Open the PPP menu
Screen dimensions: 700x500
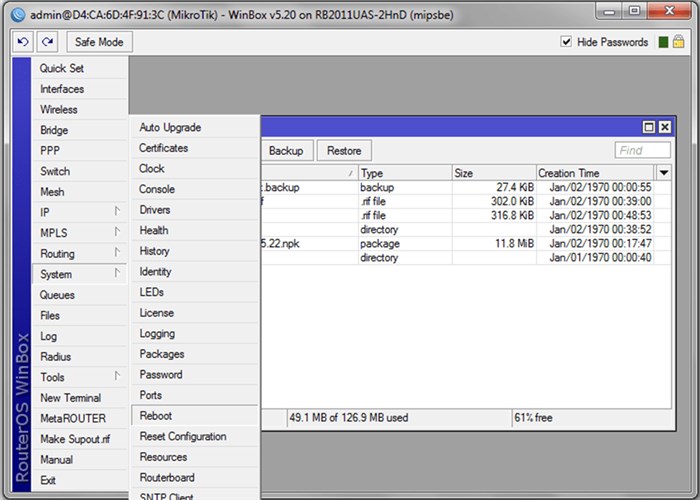pyautogui.click(x=79, y=150)
